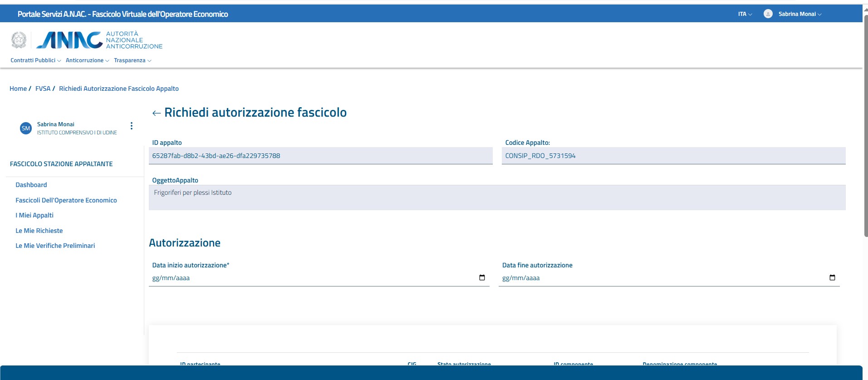Open Fascicoli Dell'Operatore Economico section
Viewport: 868px width, 380px height.
coord(66,200)
